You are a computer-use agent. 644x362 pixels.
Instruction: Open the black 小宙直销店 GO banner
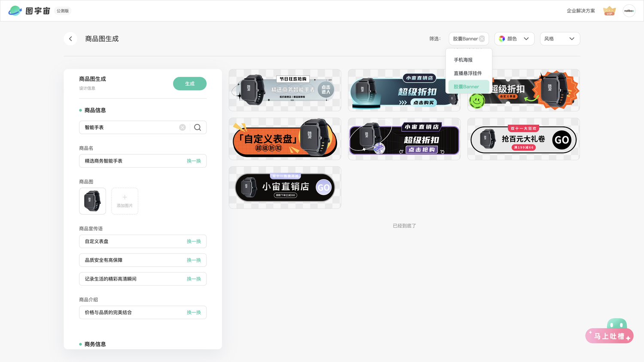click(285, 187)
